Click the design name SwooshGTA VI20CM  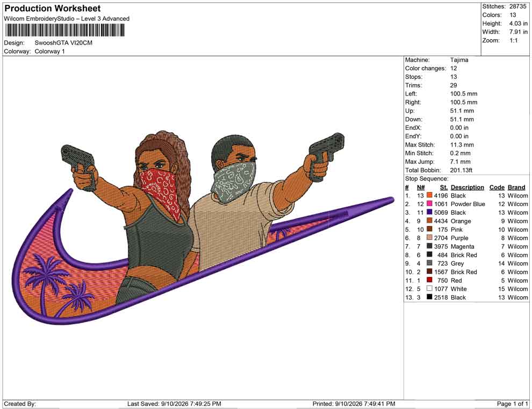click(63, 43)
